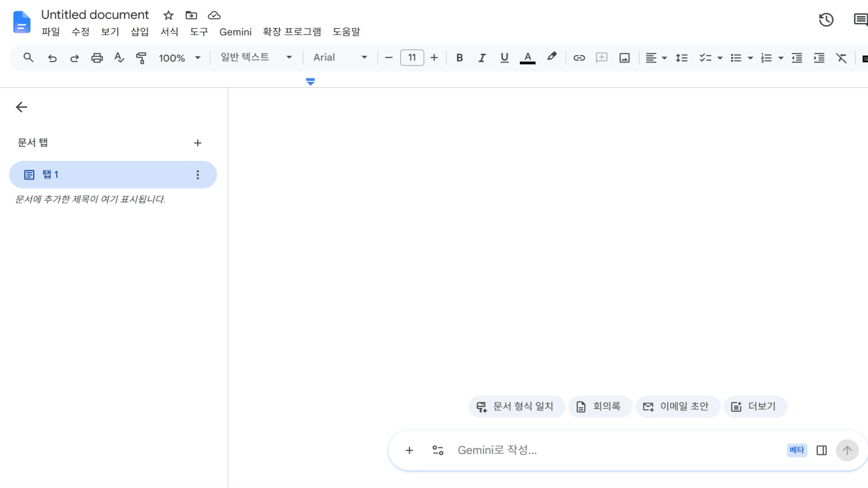Open the text color picker
868x488 pixels.
(x=528, y=58)
